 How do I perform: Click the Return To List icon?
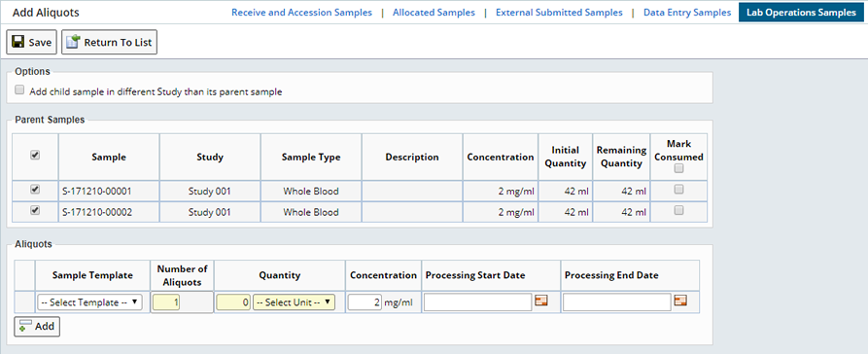tap(73, 42)
